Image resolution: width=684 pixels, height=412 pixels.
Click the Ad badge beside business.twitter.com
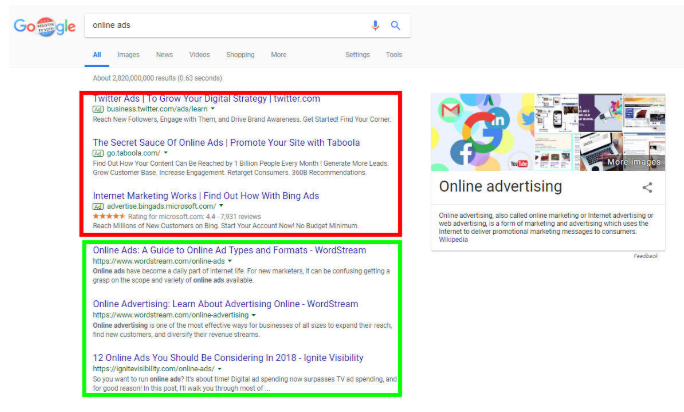click(x=98, y=109)
